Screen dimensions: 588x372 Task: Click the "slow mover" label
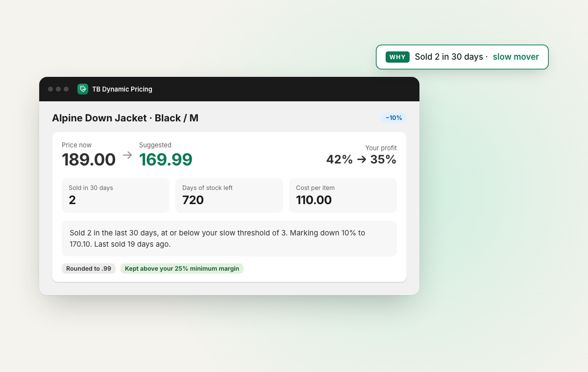tap(515, 57)
